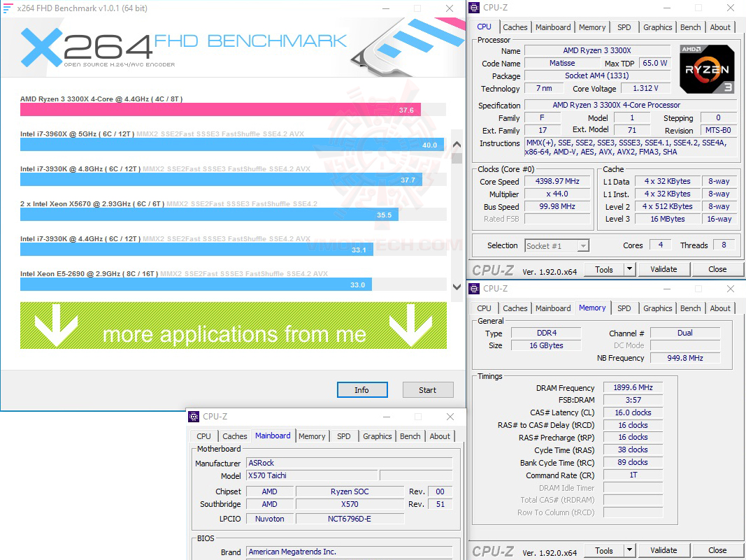Switch to Mainboard tab in top CPU-Z window
746x560 pixels.
click(x=553, y=27)
